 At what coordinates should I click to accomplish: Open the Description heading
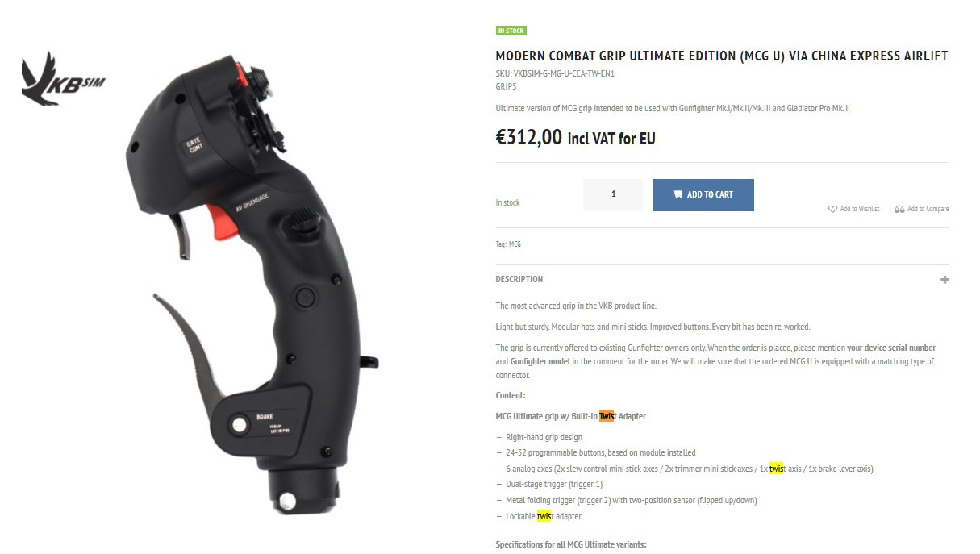tap(519, 279)
